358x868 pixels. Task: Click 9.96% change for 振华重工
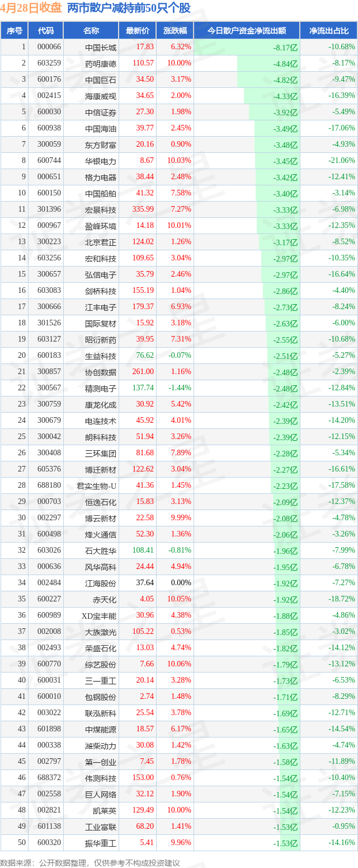(x=181, y=843)
